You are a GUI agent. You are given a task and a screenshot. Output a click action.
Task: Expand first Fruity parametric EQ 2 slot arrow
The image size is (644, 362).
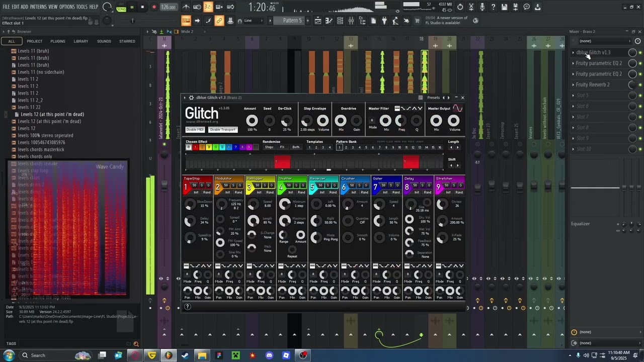573,63
